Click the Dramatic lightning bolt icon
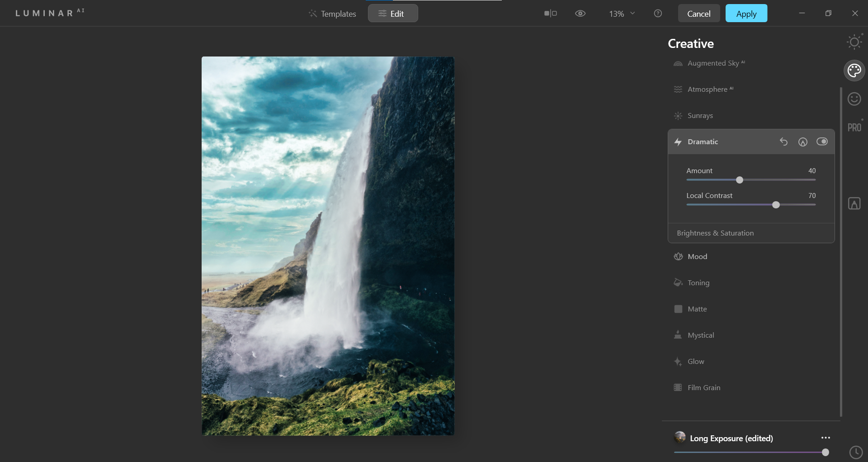 click(x=678, y=142)
